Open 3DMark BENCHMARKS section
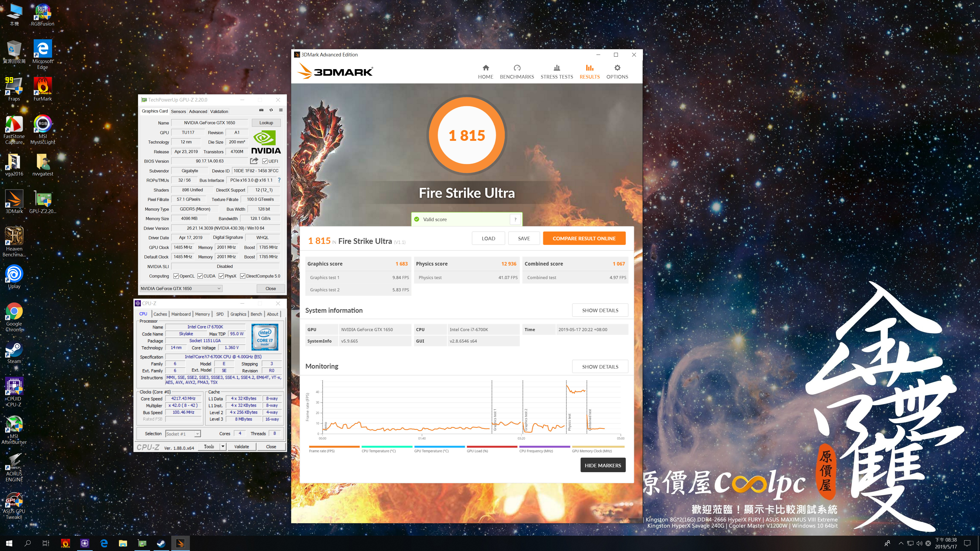 point(517,71)
